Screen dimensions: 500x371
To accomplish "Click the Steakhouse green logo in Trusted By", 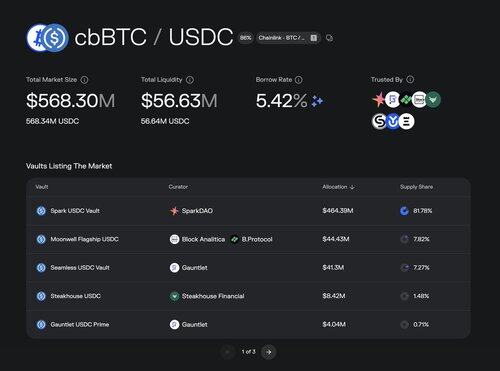I will (x=433, y=99).
